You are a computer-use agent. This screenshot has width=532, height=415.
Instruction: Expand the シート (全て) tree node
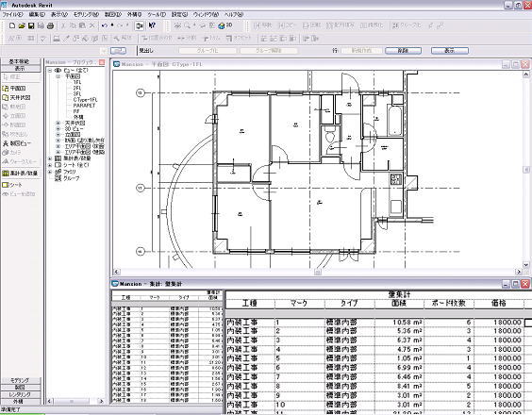50,165
